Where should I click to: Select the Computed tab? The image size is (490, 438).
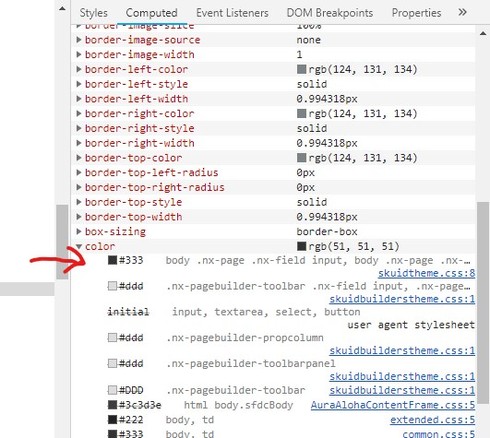[151, 13]
